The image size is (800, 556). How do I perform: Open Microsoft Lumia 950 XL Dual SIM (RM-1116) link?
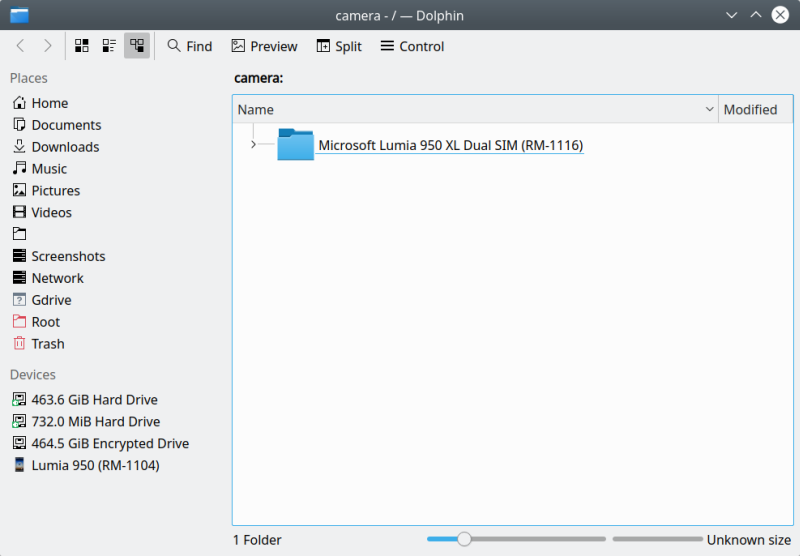tap(451, 145)
